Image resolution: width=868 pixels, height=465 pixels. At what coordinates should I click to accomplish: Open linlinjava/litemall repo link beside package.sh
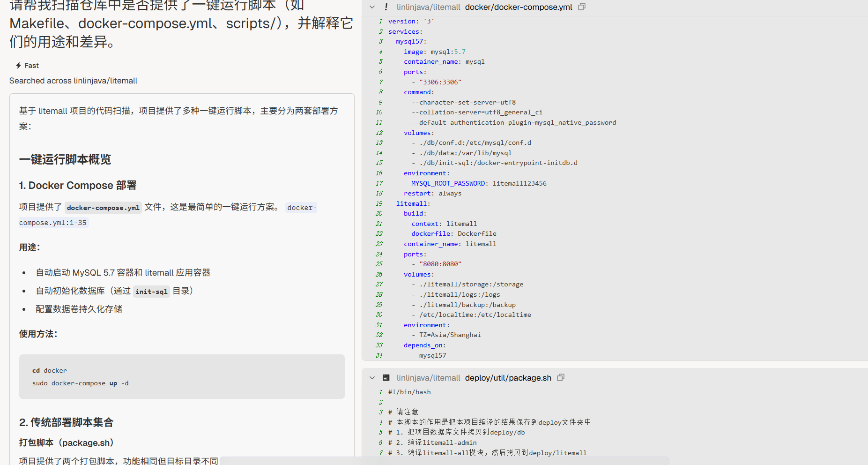428,378
